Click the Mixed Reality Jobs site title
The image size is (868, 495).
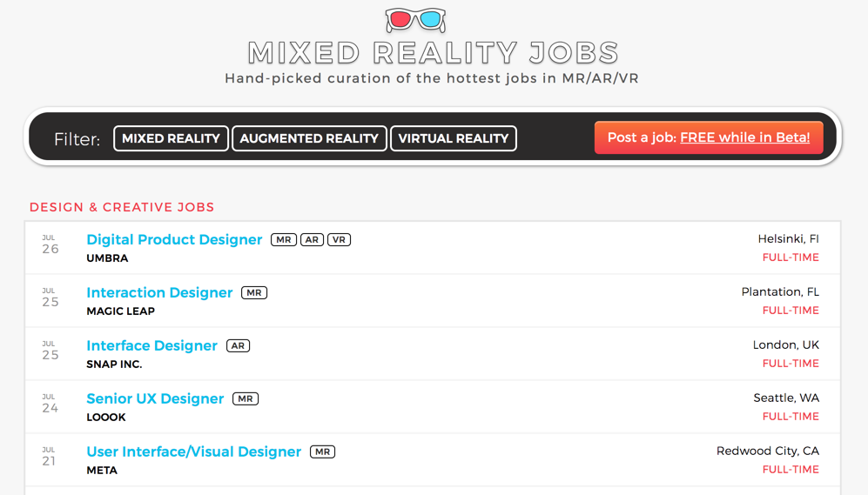tap(433, 54)
